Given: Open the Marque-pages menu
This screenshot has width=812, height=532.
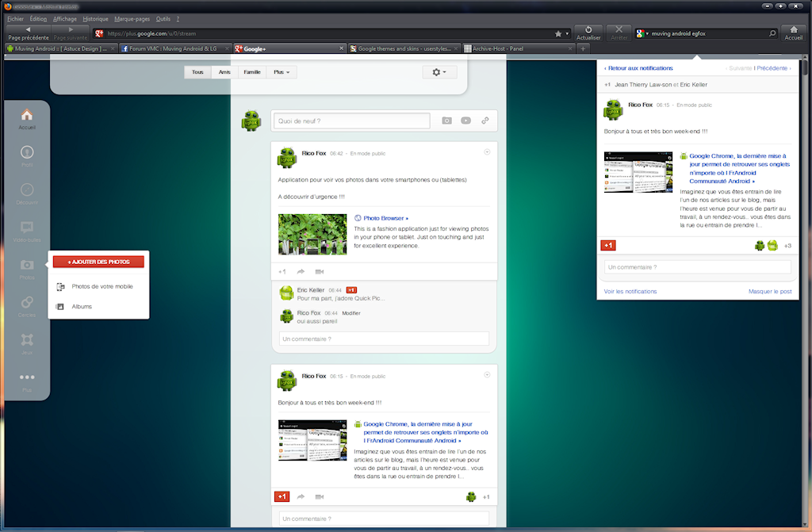Looking at the screenshot, I should point(132,19).
